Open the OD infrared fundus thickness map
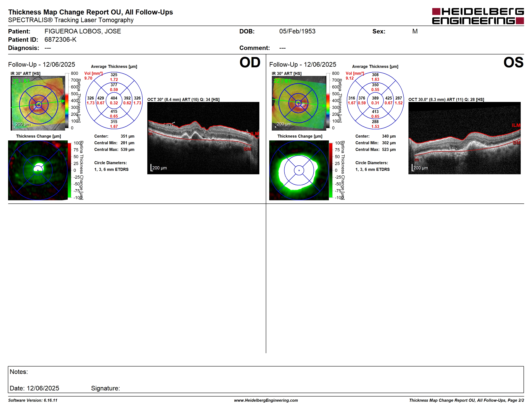This screenshot has height=411, width=532. coord(38,103)
